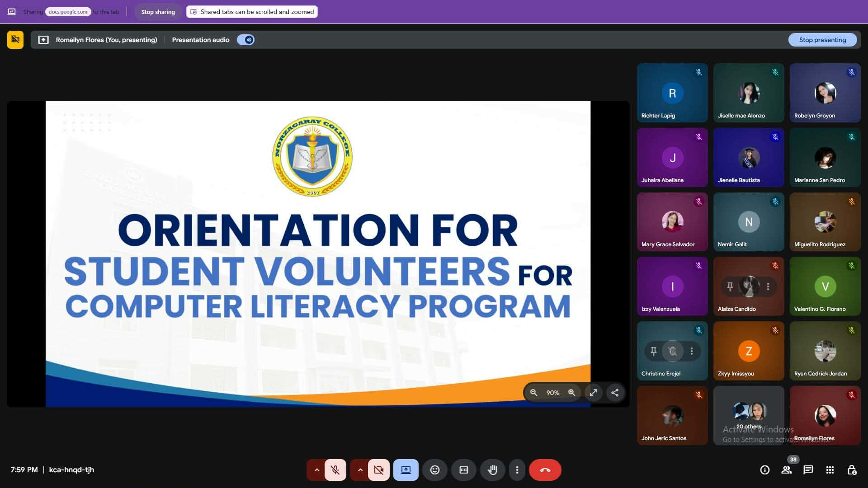This screenshot has height=488, width=868.
Task: Click the red leave call button
Action: point(545,470)
